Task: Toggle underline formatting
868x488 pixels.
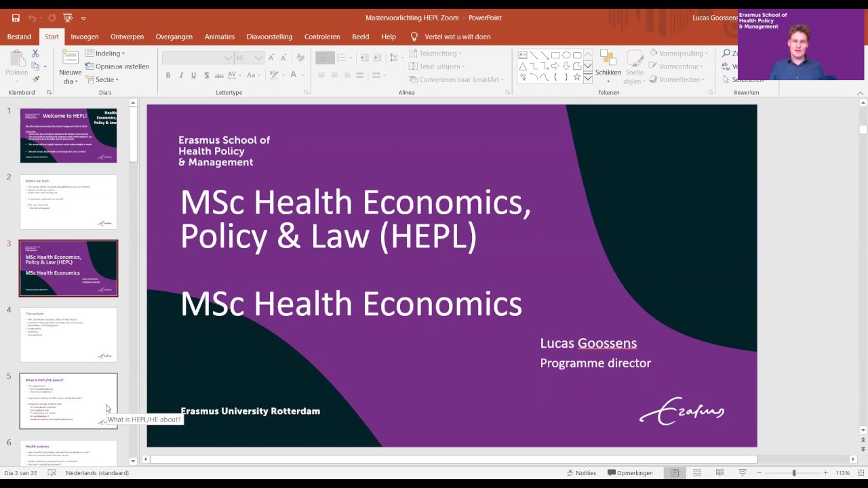Action: (193, 75)
